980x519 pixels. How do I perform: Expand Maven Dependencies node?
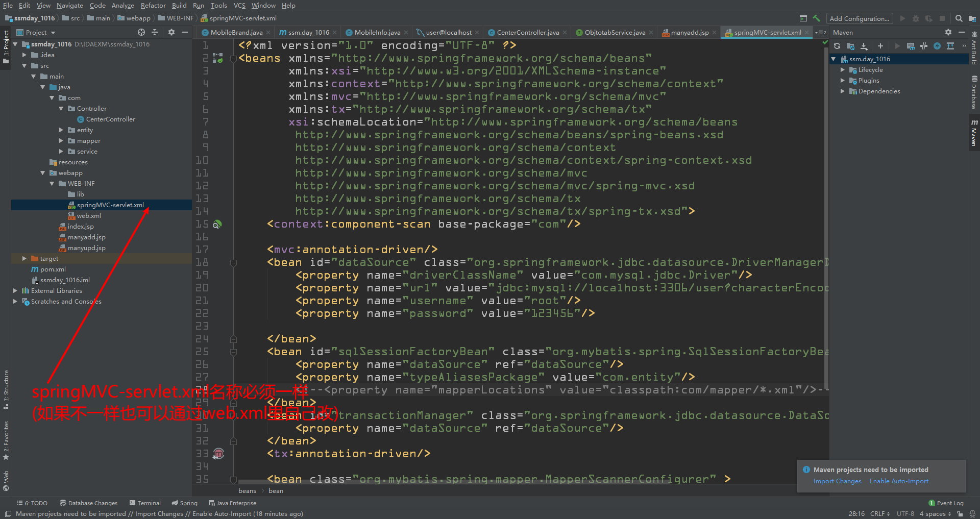pyautogui.click(x=842, y=91)
